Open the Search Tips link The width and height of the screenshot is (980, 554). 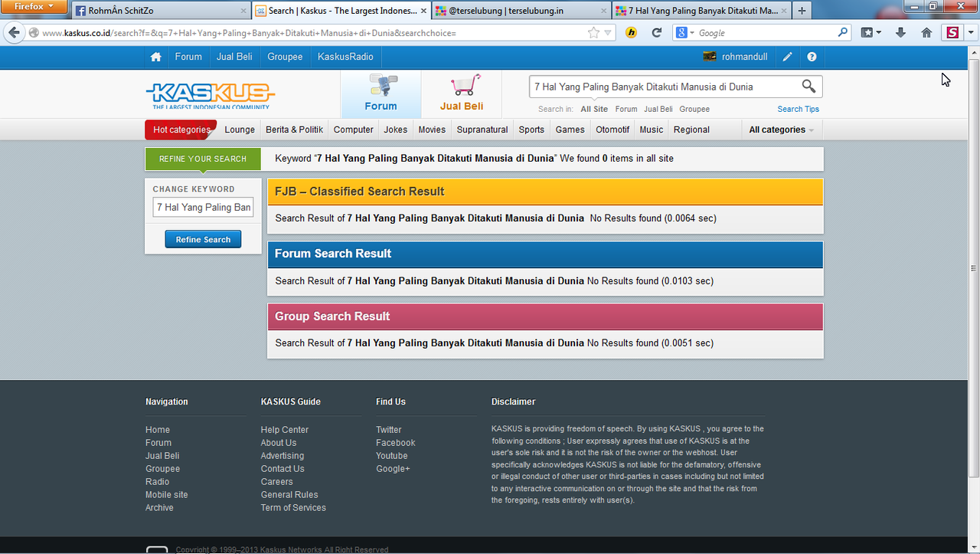tap(799, 109)
